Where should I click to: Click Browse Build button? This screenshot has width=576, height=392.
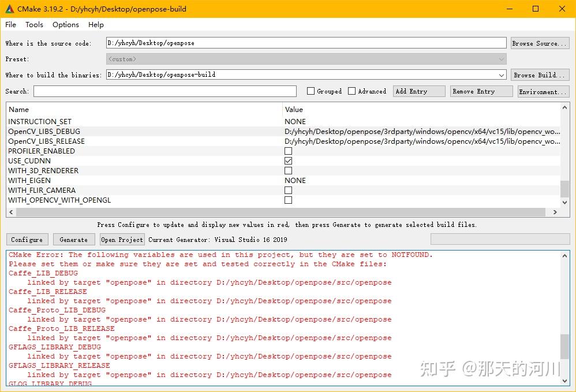(540, 75)
